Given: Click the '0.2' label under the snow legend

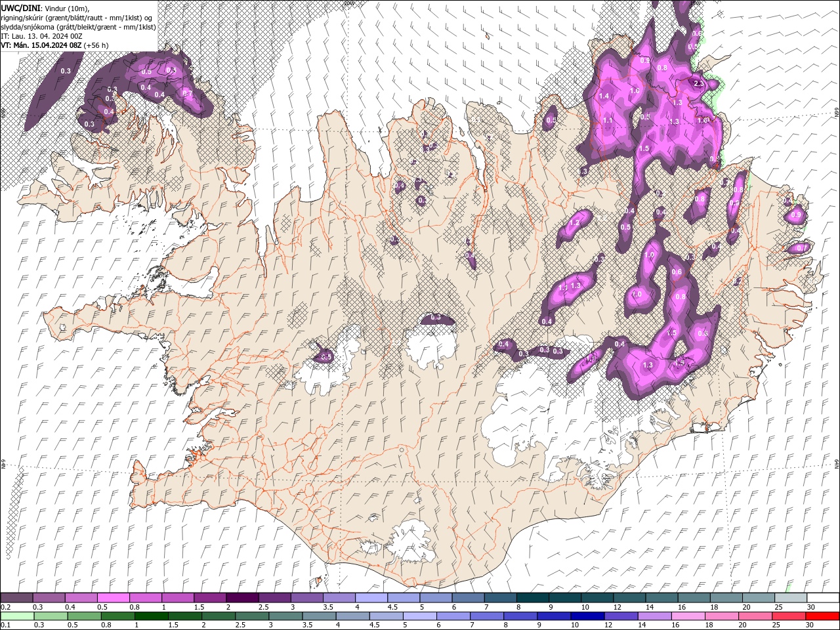Looking at the screenshot, I should click(5, 607).
